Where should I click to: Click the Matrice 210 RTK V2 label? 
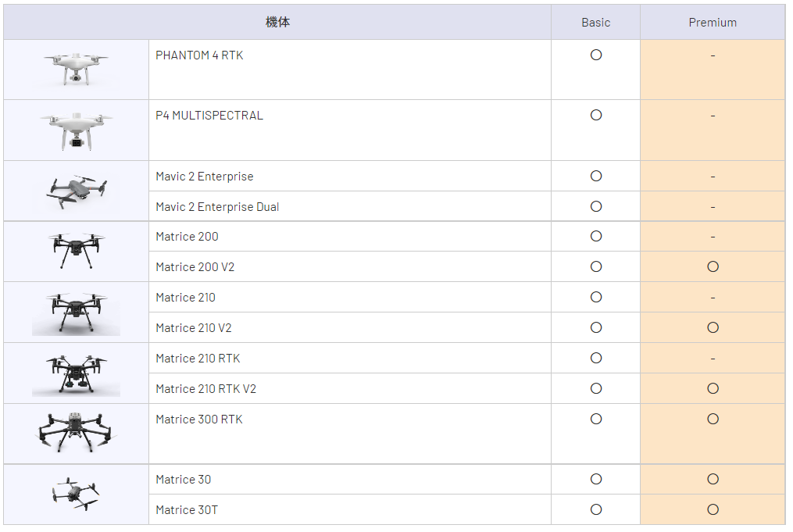[x=205, y=389]
